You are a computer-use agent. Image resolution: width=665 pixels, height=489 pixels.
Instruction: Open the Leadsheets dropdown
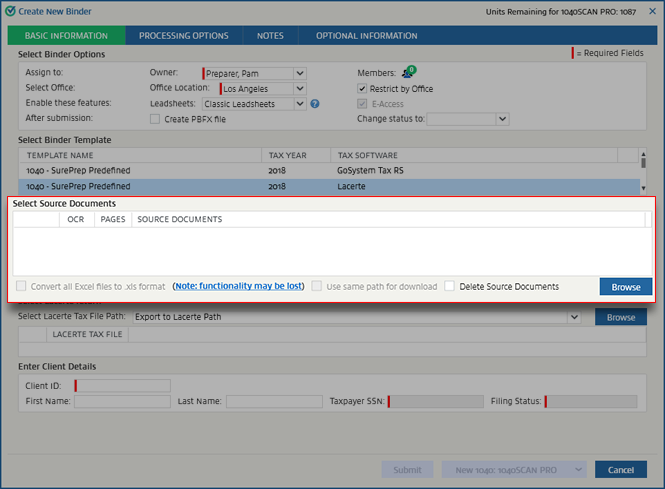pos(300,104)
